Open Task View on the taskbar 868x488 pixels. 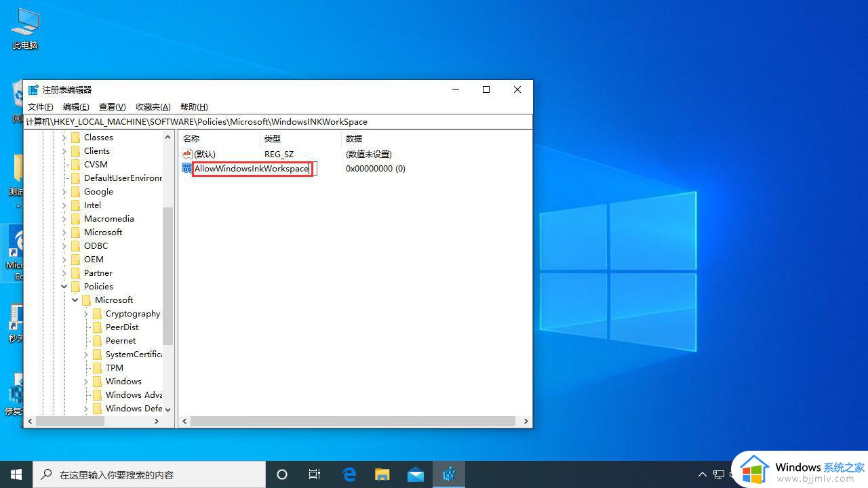[x=315, y=474]
